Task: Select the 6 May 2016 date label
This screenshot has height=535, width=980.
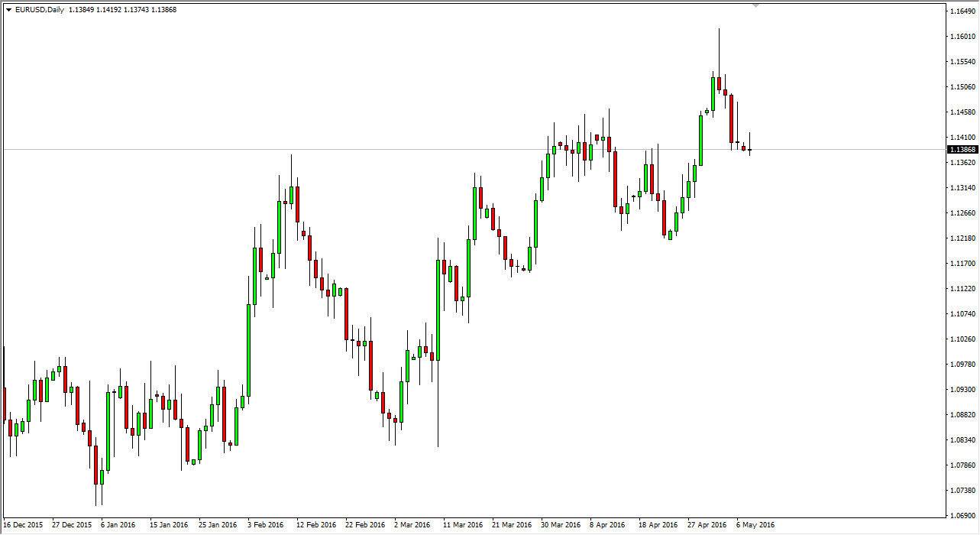Action: (758, 526)
